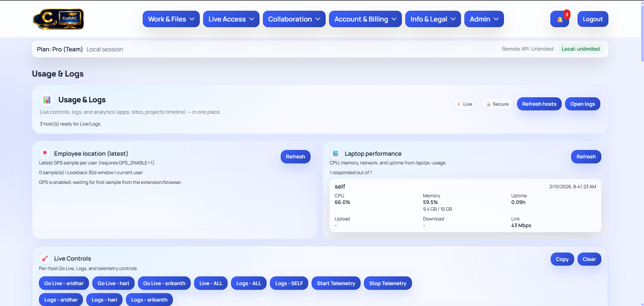The width and height of the screenshot is (644, 306).
Task: Clear the Live Controls output
Action: click(x=589, y=259)
